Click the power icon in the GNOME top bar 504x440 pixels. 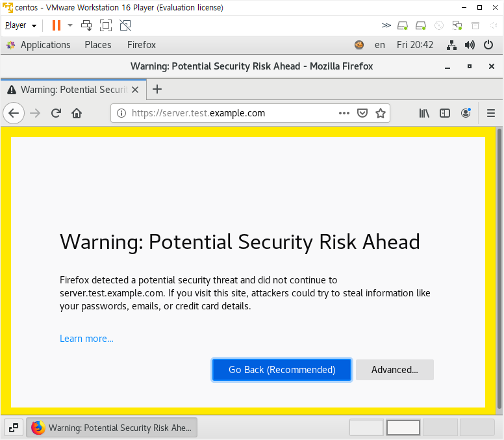tap(488, 45)
